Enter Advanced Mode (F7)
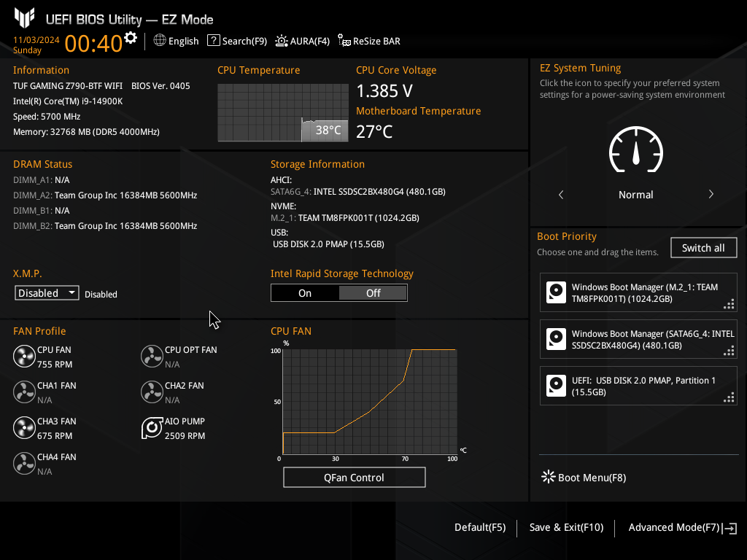This screenshot has height=560, width=747. (683, 528)
